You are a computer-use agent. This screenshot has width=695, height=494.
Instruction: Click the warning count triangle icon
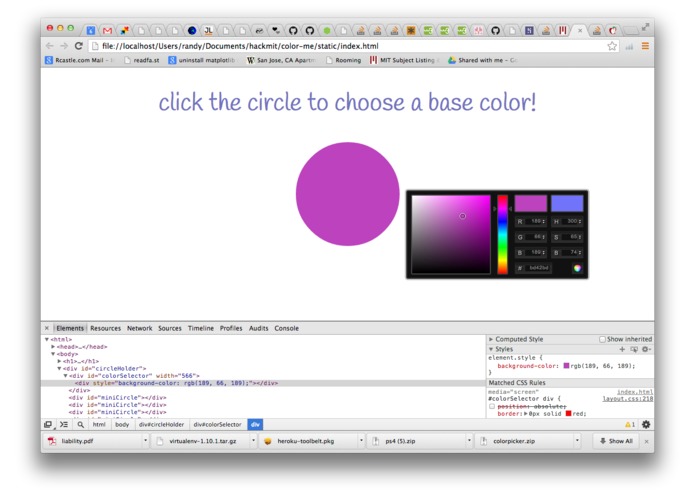[628, 424]
